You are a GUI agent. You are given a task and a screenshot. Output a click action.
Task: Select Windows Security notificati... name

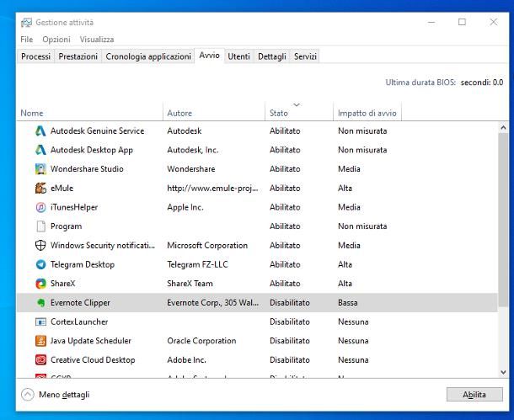[x=103, y=245]
